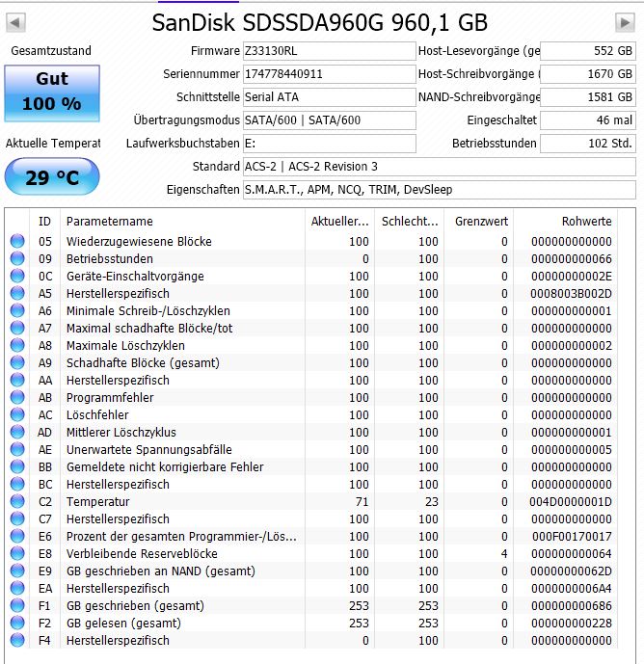Click status icon of row BC
This screenshot has width=644, height=664.
(x=17, y=484)
